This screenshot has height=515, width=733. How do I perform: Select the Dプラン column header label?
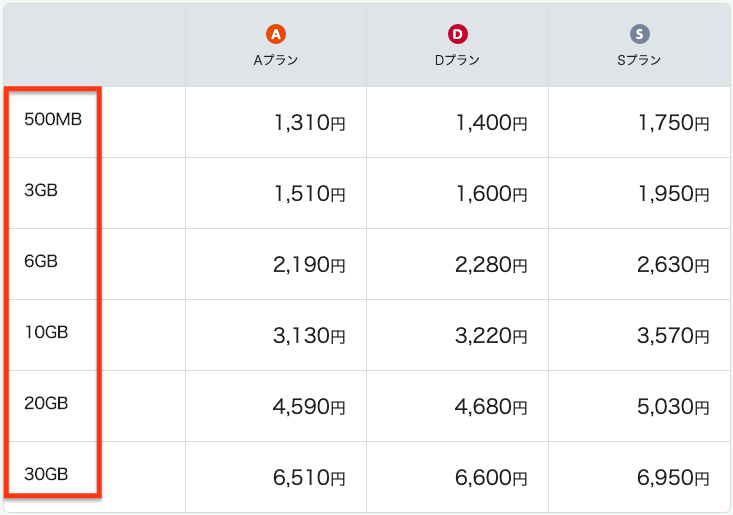coord(458,60)
